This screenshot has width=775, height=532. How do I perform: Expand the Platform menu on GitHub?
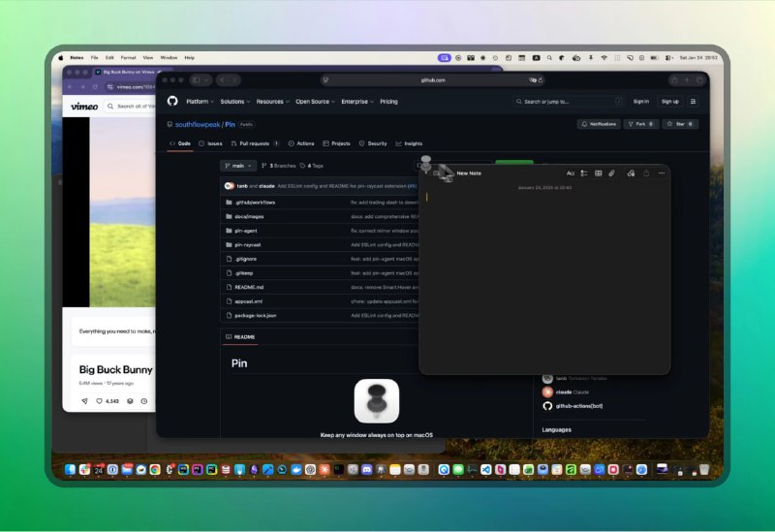(x=200, y=101)
